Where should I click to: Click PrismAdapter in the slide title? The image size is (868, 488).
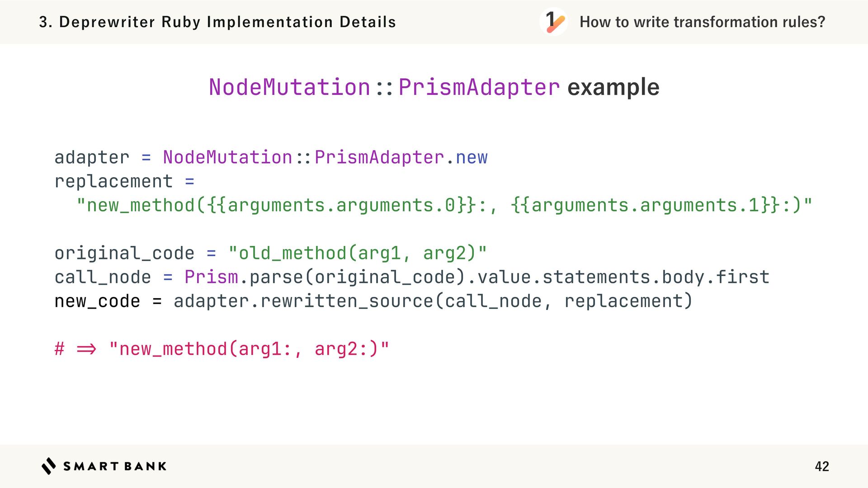[x=479, y=87]
